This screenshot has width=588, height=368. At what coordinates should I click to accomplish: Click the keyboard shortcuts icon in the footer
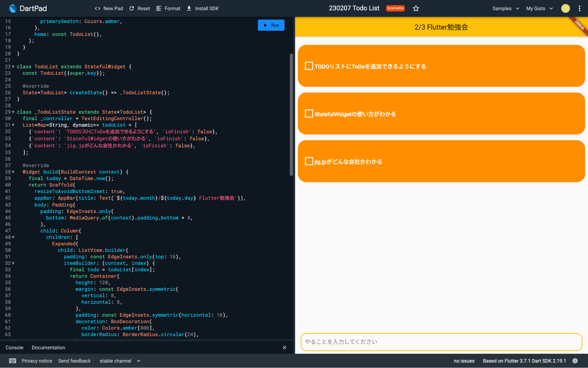[x=13, y=361]
